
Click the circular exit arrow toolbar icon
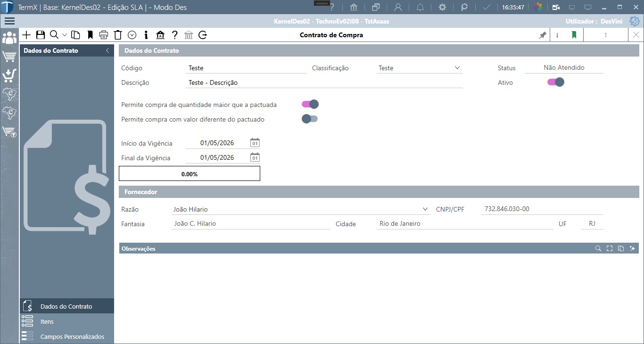pos(203,35)
